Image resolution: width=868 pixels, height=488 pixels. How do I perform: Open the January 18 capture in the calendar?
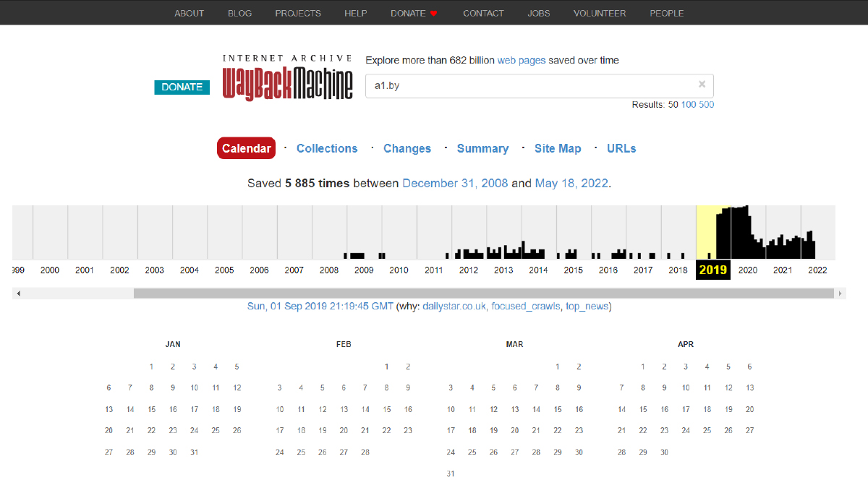(x=216, y=409)
